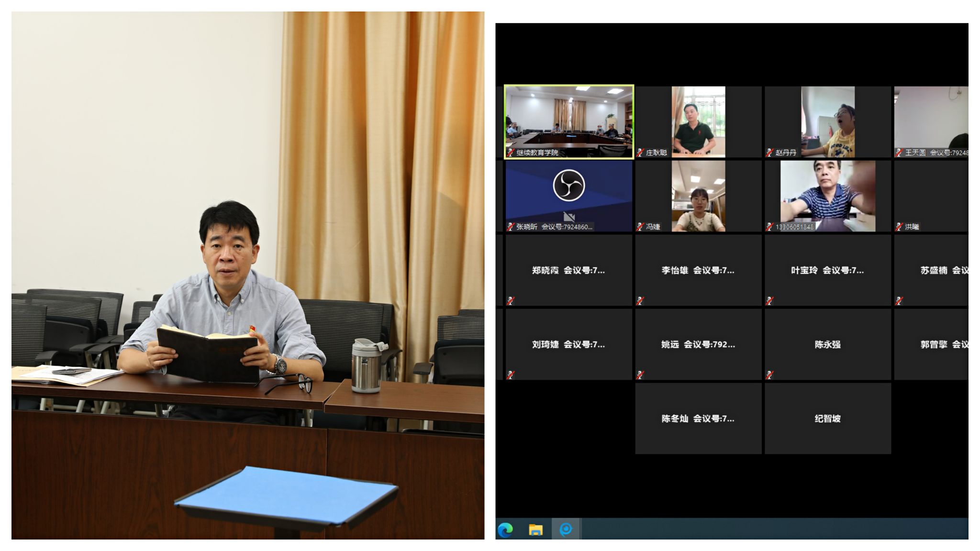Click muted mic icon beside 赵丹丹
Screen dimensions: 980x551
[x=769, y=153]
